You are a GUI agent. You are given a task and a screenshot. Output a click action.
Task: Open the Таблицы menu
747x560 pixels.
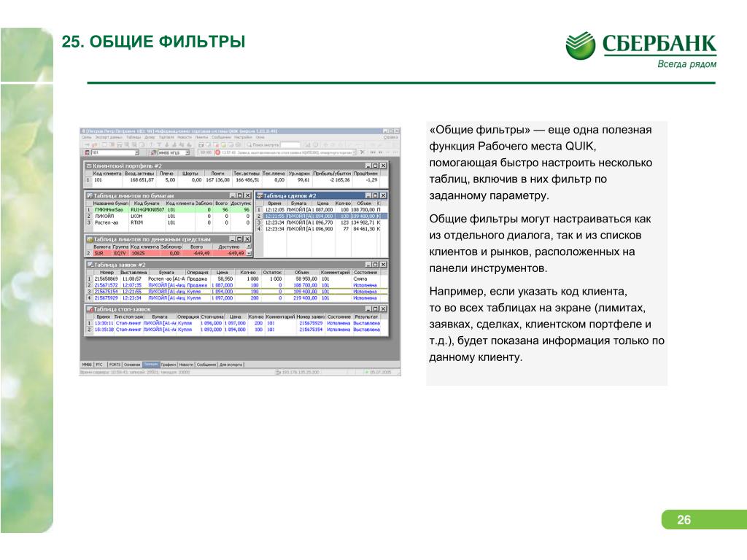click(x=133, y=137)
